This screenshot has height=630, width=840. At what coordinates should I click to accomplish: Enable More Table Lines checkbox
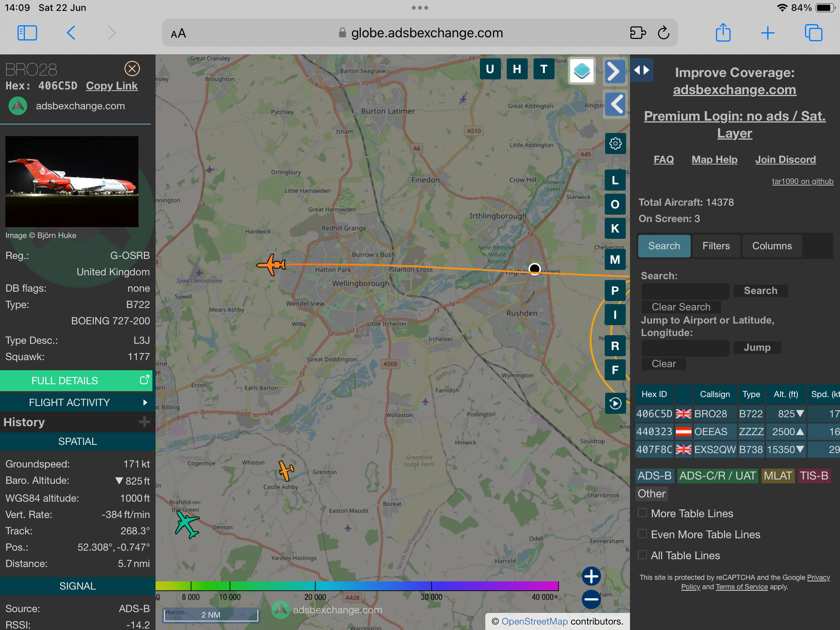pos(642,513)
